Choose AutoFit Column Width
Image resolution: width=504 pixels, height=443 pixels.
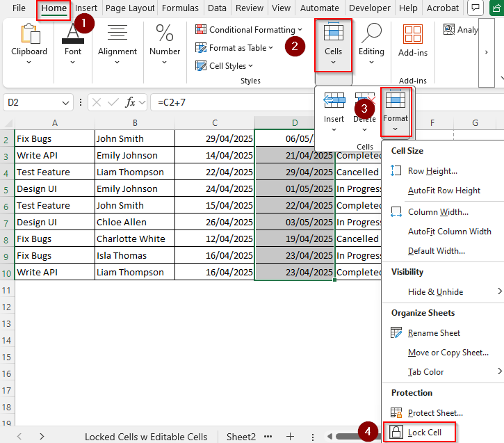(449, 232)
